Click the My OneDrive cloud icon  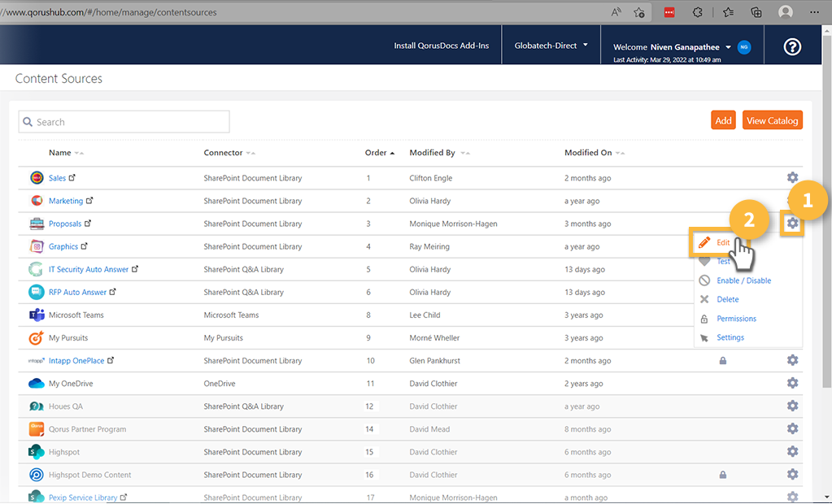(37, 383)
